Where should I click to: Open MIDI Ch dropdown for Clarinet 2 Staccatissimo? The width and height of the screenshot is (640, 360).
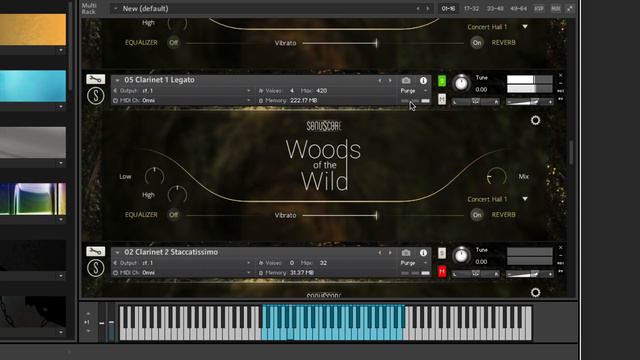(x=249, y=273)
